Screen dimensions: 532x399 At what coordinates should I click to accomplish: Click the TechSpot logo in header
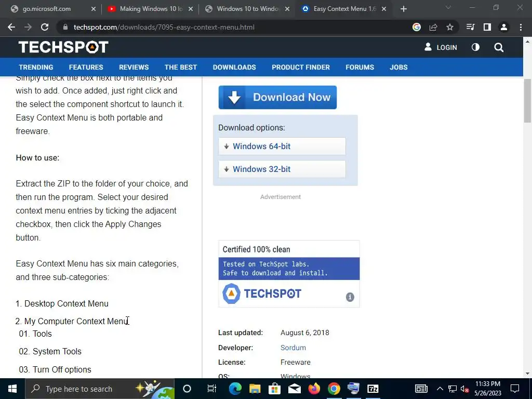pyautogui.click(x=63, y=47)
